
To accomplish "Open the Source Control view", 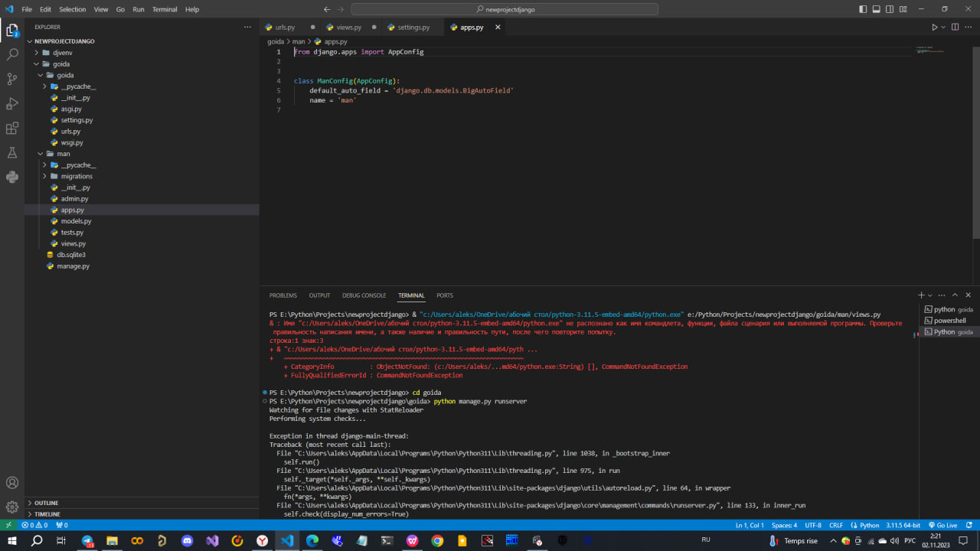I will (12, 79).
